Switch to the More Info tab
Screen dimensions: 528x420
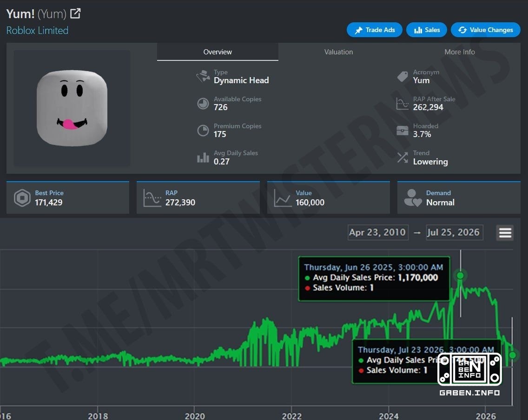(459, 52)
